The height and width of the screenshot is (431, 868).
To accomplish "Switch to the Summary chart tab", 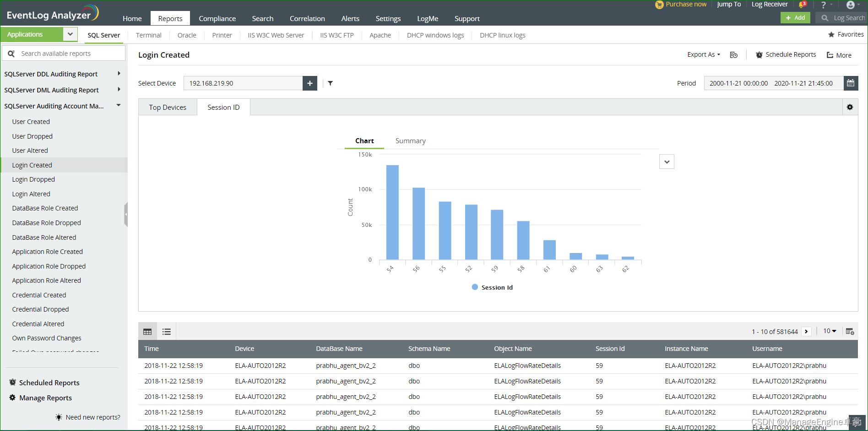I will point(411,141).
